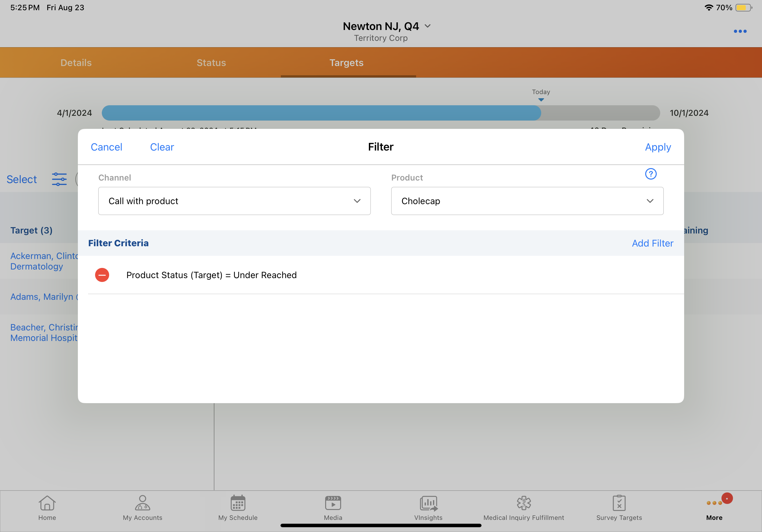This screenshot has height=532, width=762.
Task: Open the Home tab icon
Action: pyautogui.click(x=47, y=504)
